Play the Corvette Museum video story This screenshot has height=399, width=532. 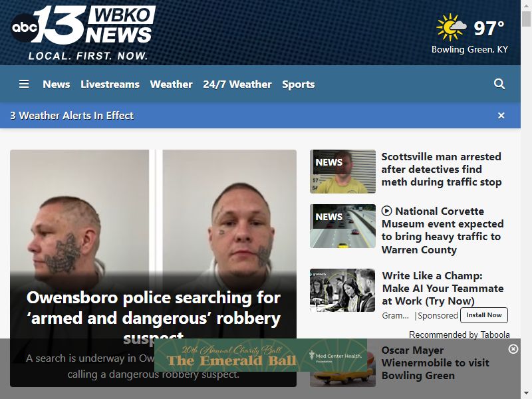(386, 211)
